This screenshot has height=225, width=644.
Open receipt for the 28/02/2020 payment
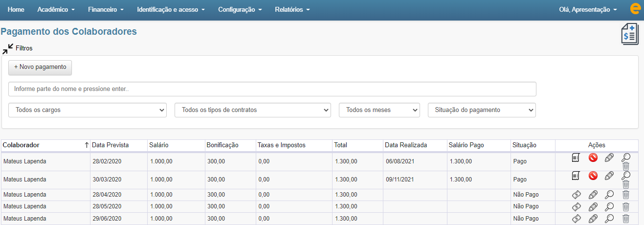click(x=576, y=157)
